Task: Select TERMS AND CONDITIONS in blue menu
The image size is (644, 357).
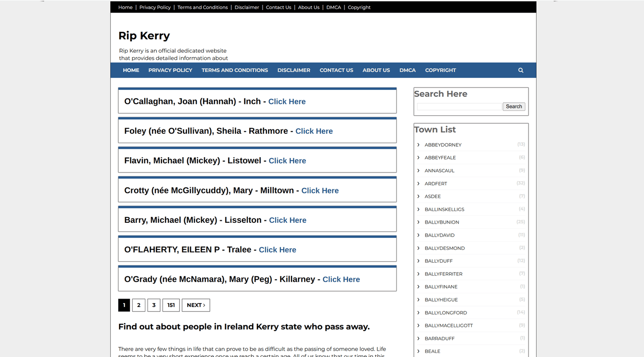Action: [235, 70]
